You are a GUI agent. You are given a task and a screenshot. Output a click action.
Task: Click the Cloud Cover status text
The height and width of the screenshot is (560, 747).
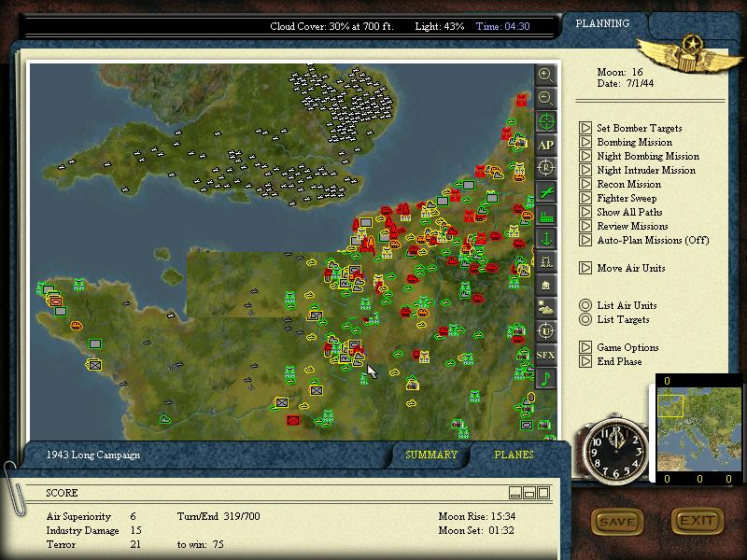click(331, 26)
